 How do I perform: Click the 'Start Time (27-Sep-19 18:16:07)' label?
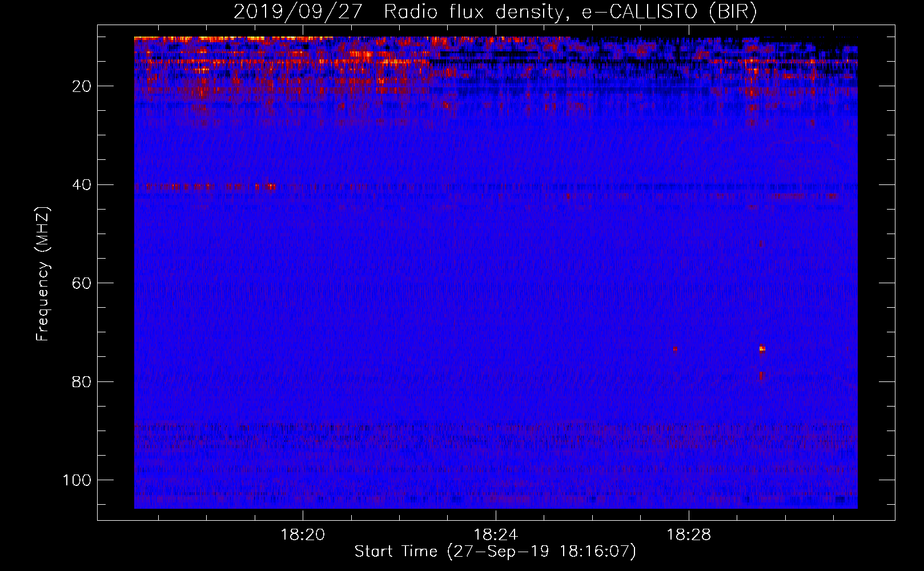pyautogui.click(x=495, y=552)
